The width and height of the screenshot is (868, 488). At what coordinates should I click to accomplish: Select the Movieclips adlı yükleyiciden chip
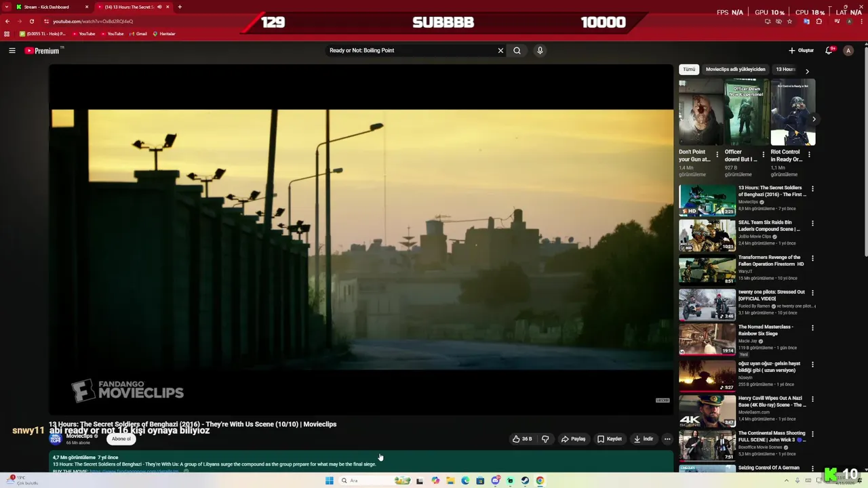point(735,69)
